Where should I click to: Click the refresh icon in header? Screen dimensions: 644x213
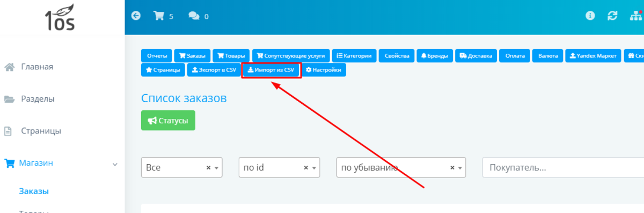coord(612,16)
